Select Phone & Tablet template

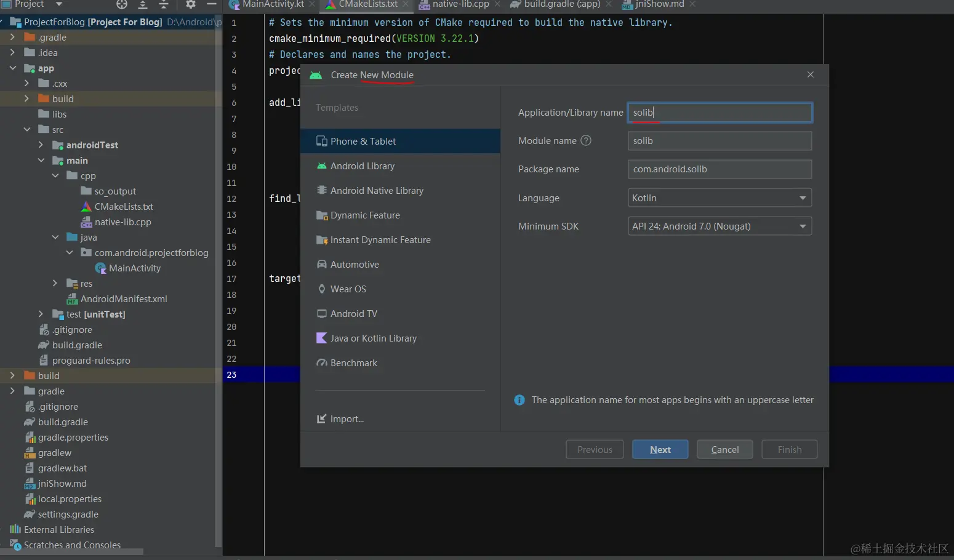pos(400,141)
